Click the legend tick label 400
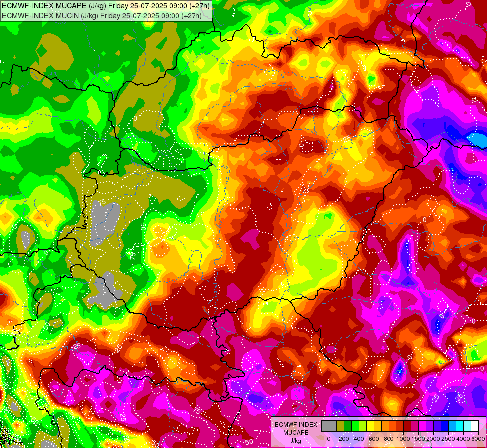The height and width of the screenshot is (448, 487). point(359,439)
